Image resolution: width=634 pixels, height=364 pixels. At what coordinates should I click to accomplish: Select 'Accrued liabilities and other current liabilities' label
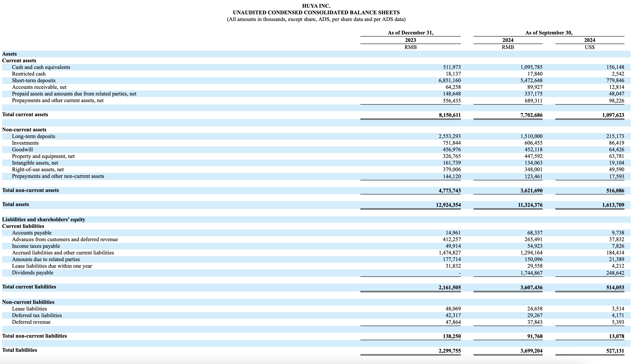point(63,253)
